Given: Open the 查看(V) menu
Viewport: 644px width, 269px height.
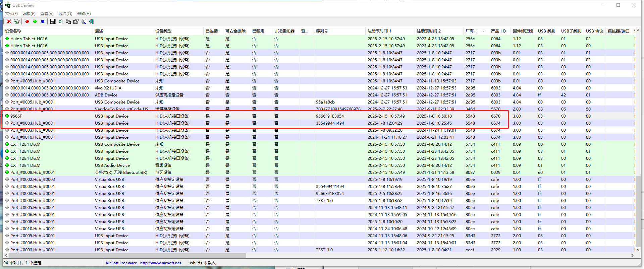Looking at the screenshot, I should [x=47, y=14].
